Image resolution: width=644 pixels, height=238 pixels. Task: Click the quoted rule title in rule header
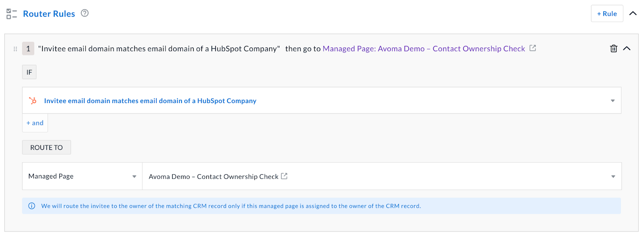pyautogui.click(x=159, y=49)
